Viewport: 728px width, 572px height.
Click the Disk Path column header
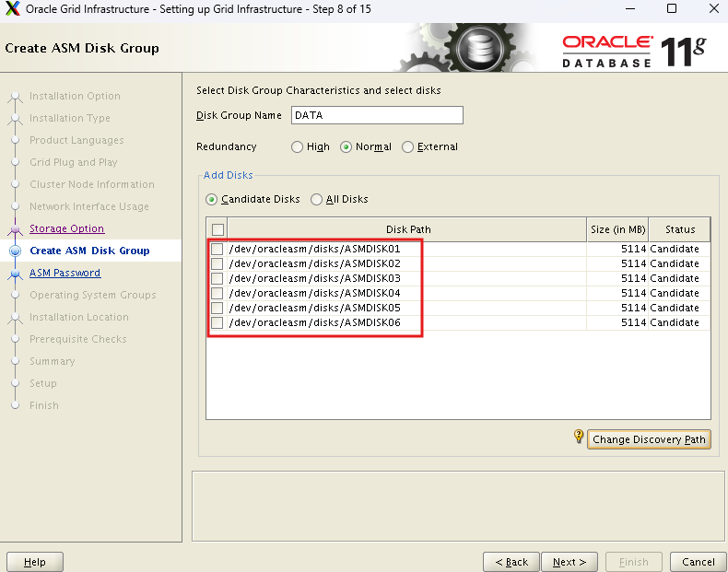tap(407, 229)
